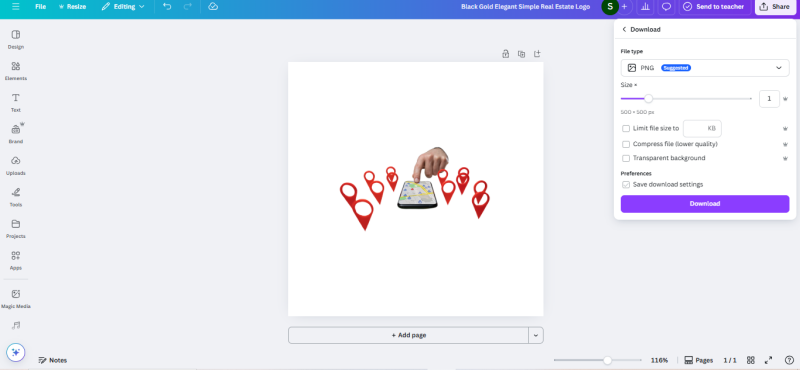800x370 pixels.
Task: Open grid view of pages
Action: coord(751,360)
